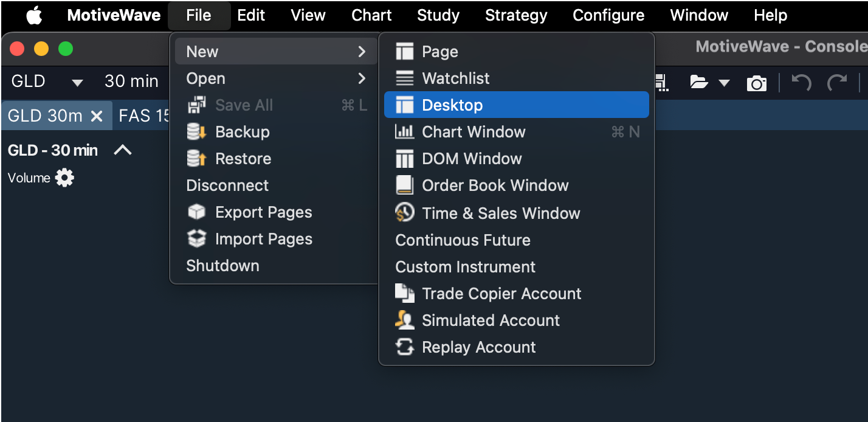Viewport: 868px width, 422px height.
Task: Close the GLD 30m tab
Action: click(x=97, y=116)
